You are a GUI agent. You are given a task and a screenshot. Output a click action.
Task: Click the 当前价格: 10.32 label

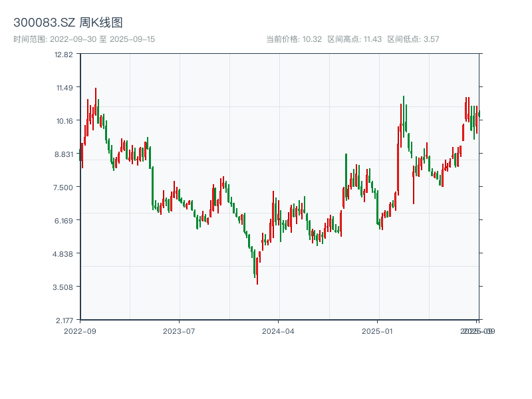[x=294, y=39]
